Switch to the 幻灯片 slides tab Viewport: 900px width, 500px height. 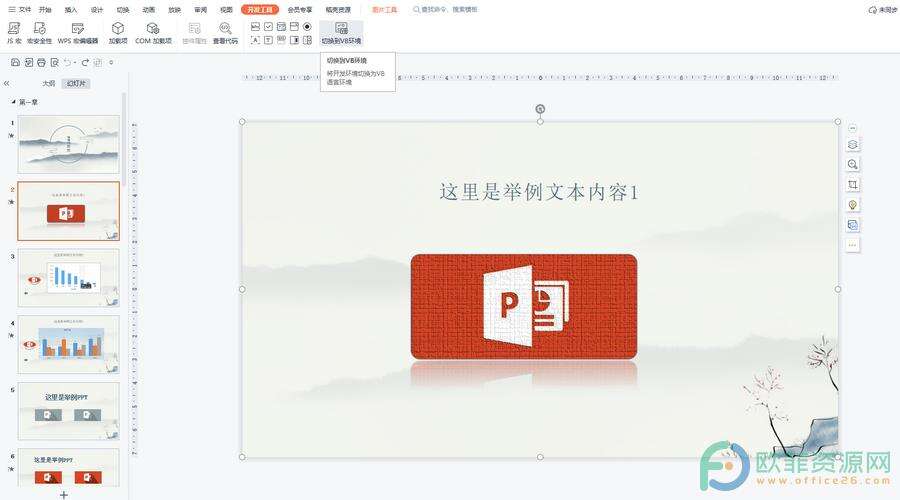(x=76, y=83)
